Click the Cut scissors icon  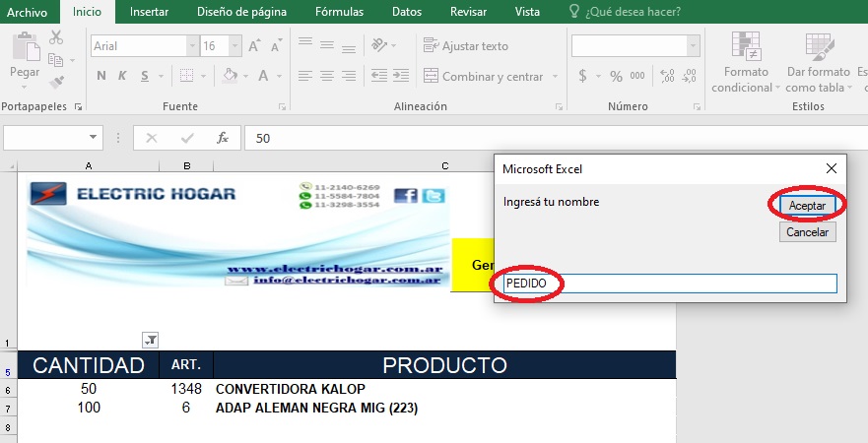coord(56,37)
